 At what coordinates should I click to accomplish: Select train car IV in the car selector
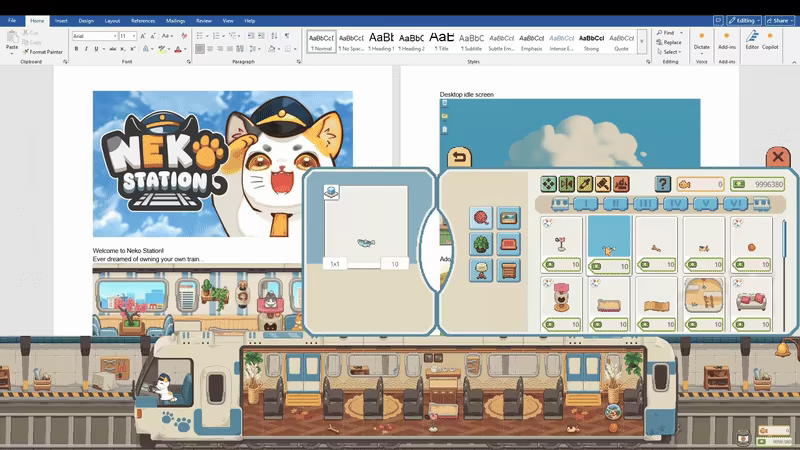tap(676, 204)
